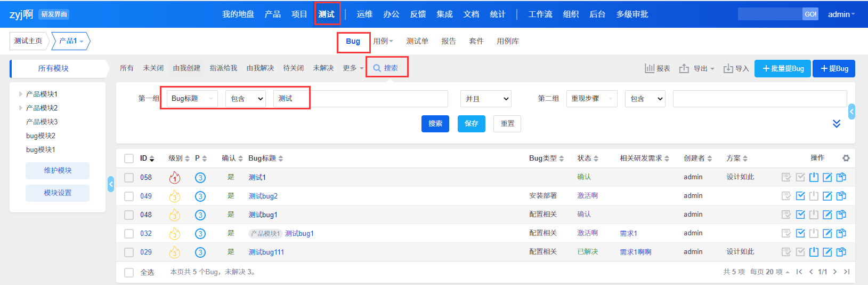
Task: Expand the 产品模块1 tree node
Action: point(20,94)
